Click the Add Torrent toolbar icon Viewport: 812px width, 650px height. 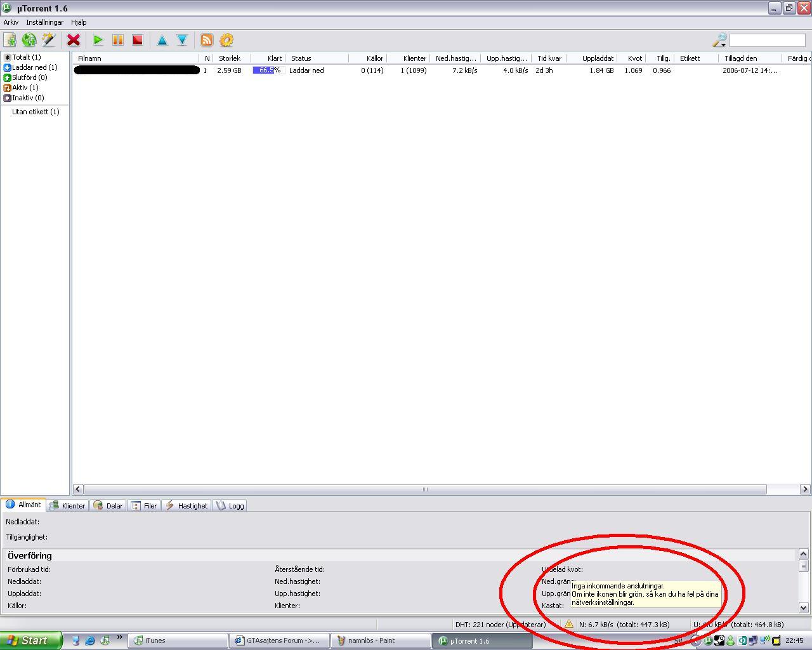[x=10, y=40]
